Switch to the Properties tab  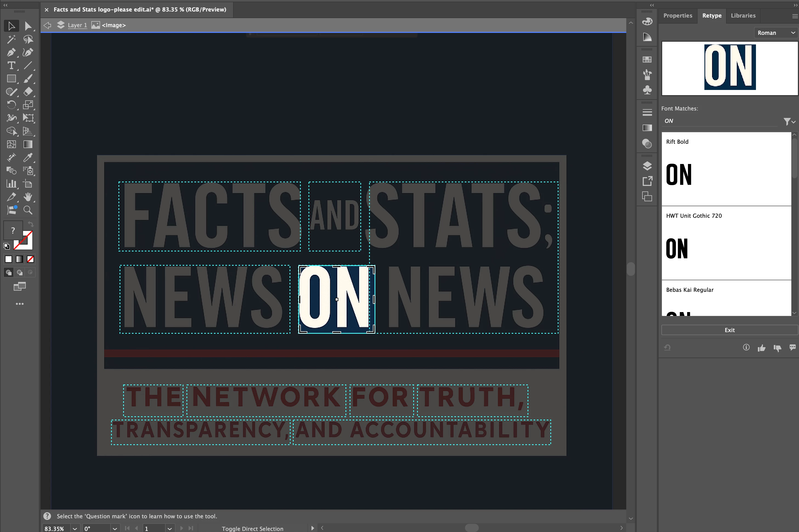pos(678,16)
